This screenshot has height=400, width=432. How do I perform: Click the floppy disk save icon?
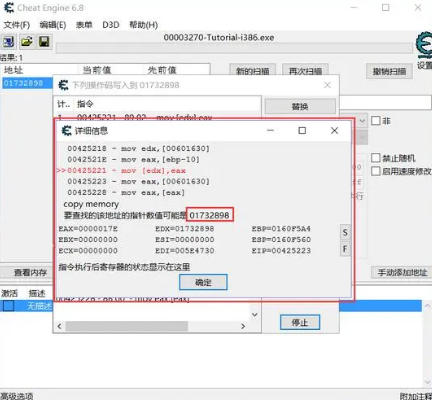click(x=44, y=42)
